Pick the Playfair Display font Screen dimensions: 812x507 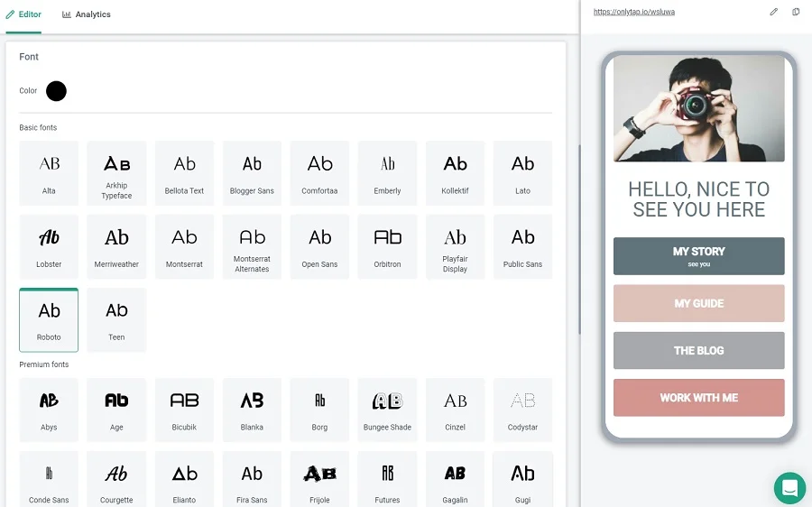pos(455,245)
